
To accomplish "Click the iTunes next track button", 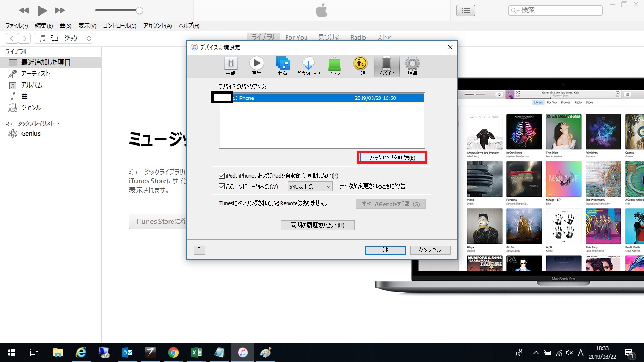I will click(x=60, y=10).
